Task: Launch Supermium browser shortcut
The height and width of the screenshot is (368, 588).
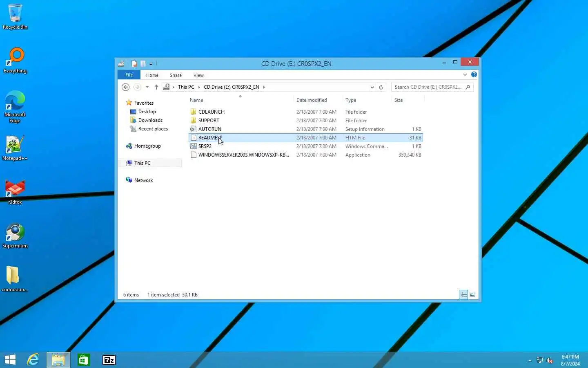Action: (x=15, y=236)
